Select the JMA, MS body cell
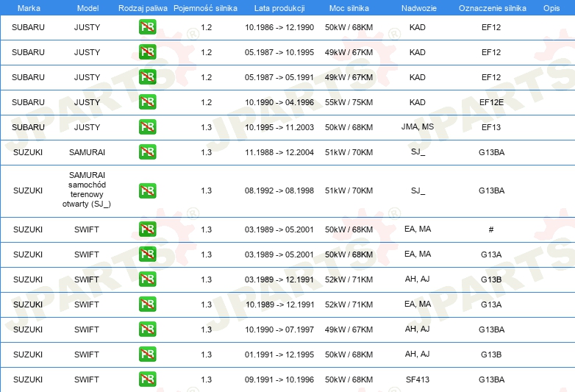Screen dimensions: 575x392 click(418, 126)
